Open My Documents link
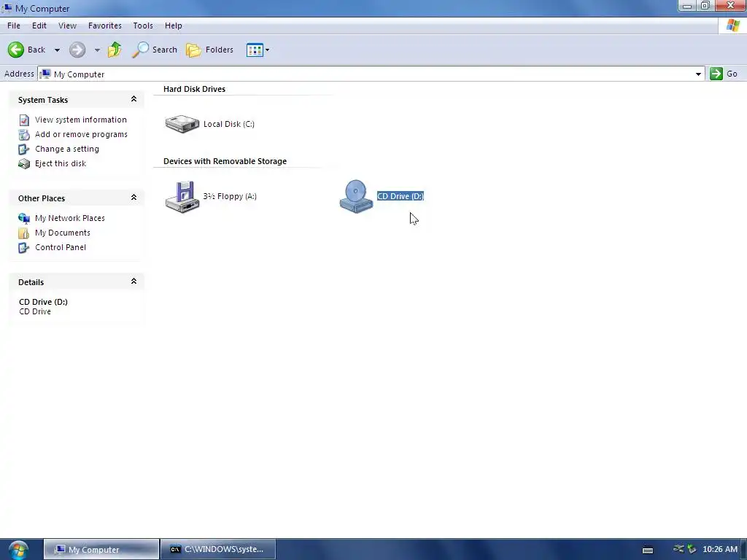The height and width of the screenshot is (560, 747). [63, 233]
